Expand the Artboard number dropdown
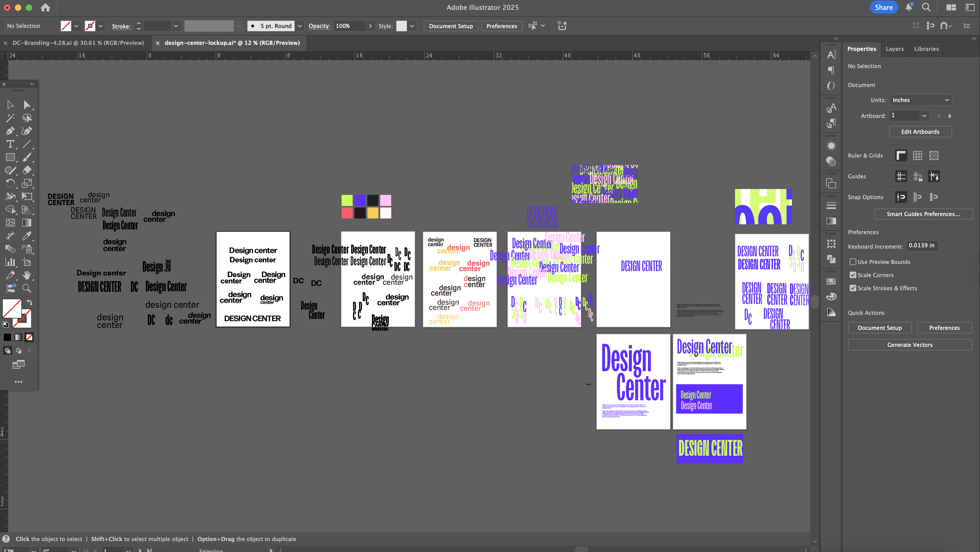This screenshot has height=552, width=980. pos(924,116)
